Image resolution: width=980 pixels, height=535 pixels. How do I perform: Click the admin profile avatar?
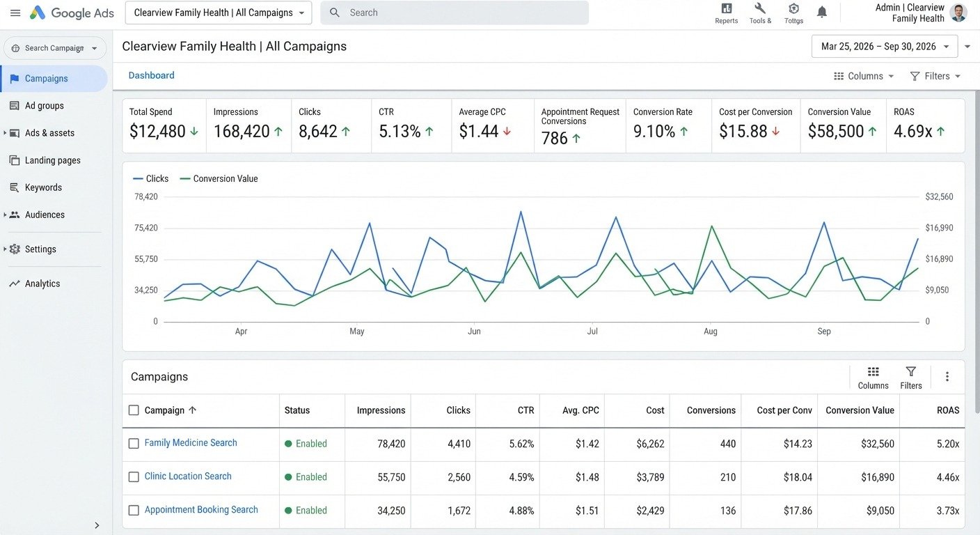click(958, 13)
